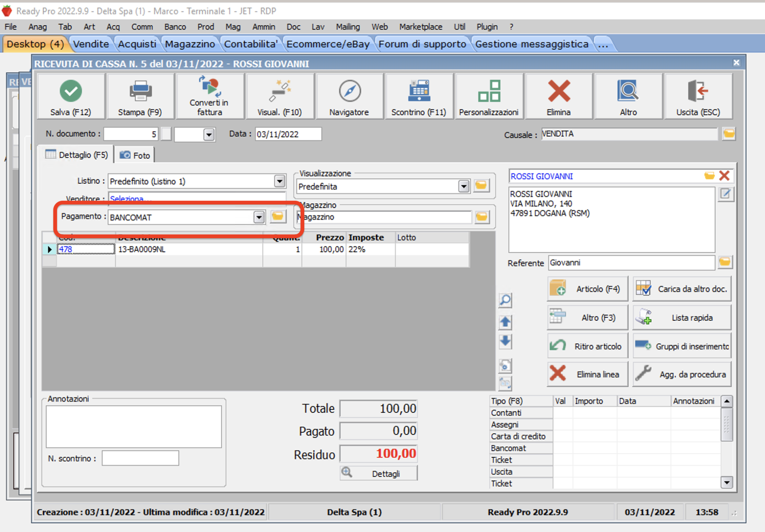
Task: Open the Listino dropdown list
Action: point(279,181)
